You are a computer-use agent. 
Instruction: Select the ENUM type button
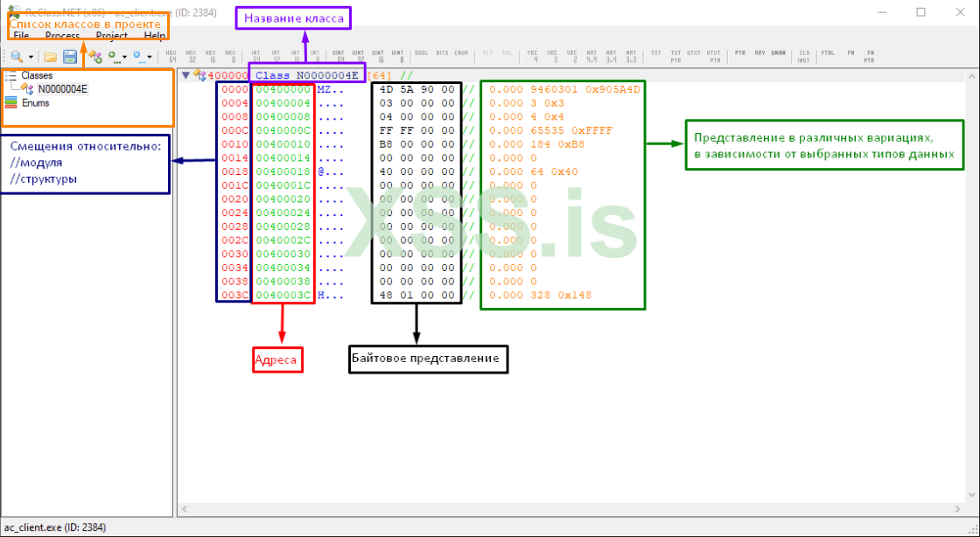coord(461,53)
